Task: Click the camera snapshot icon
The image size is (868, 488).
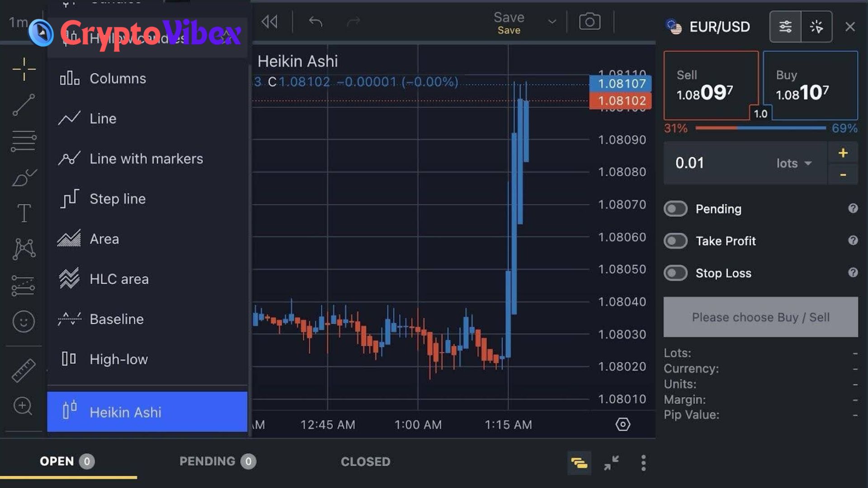Action: 590,22
